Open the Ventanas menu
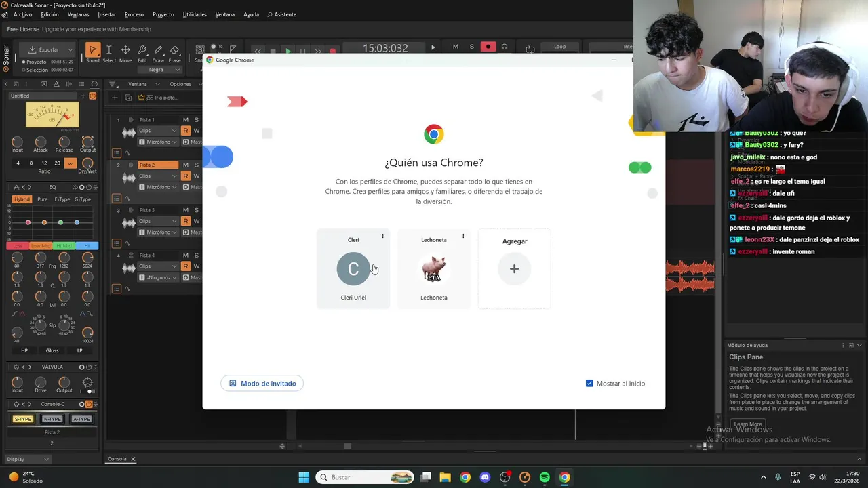868x488 pixels. pos(78,14)
